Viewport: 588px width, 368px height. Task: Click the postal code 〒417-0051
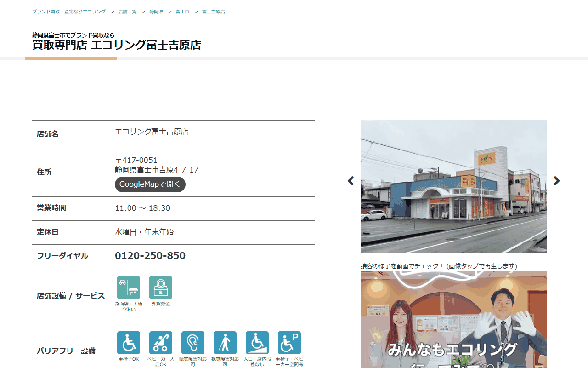point(136,160)
